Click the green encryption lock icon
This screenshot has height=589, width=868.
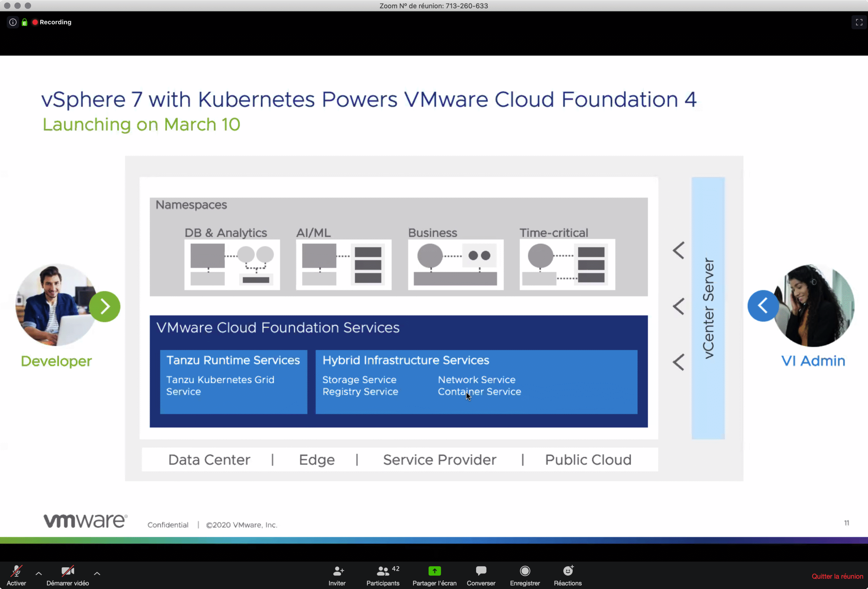click(25, 22)
